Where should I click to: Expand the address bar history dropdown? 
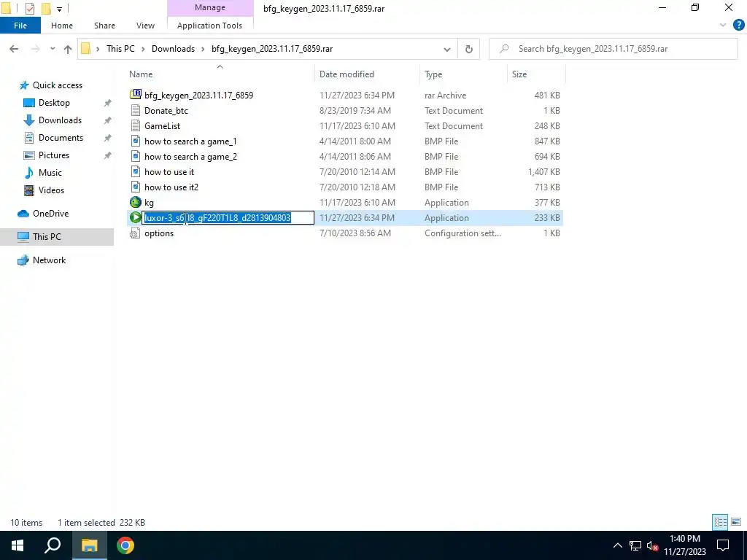click(447, 49)
